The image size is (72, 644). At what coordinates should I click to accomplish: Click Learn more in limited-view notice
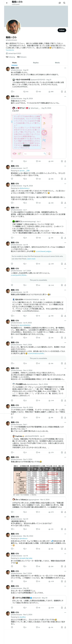[x=31, y=259]
